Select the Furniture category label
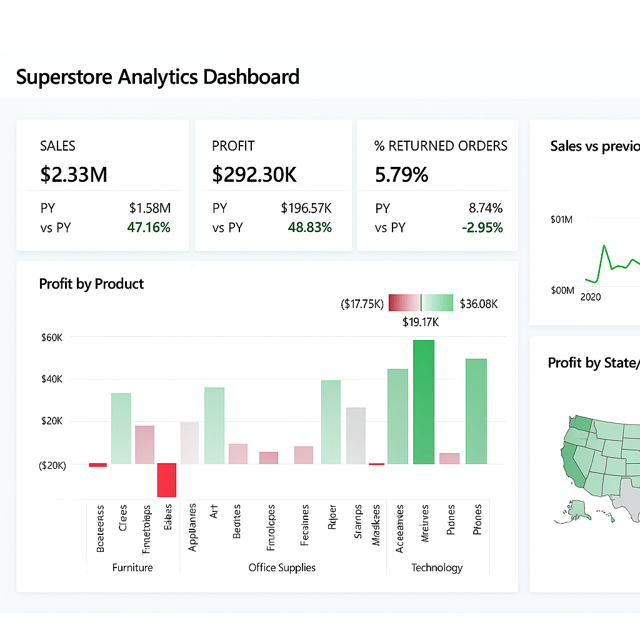Screen dimensions: 640x640 132,568
